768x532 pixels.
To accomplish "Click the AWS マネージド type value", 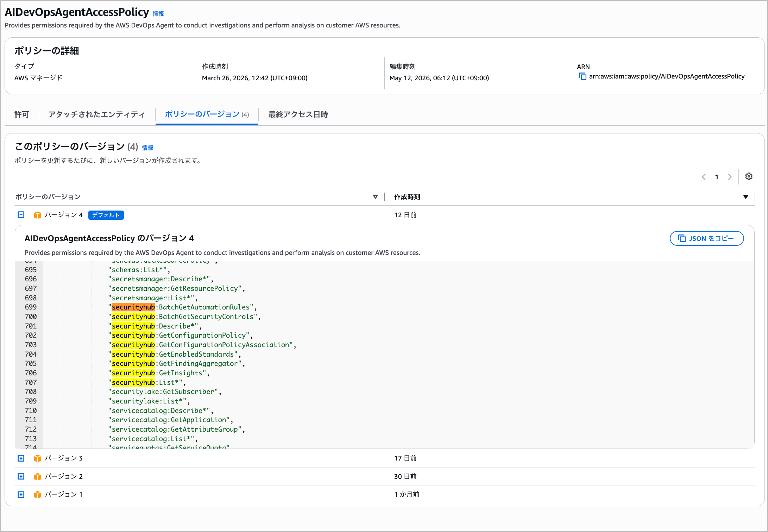I will click(x=38, y=77).
